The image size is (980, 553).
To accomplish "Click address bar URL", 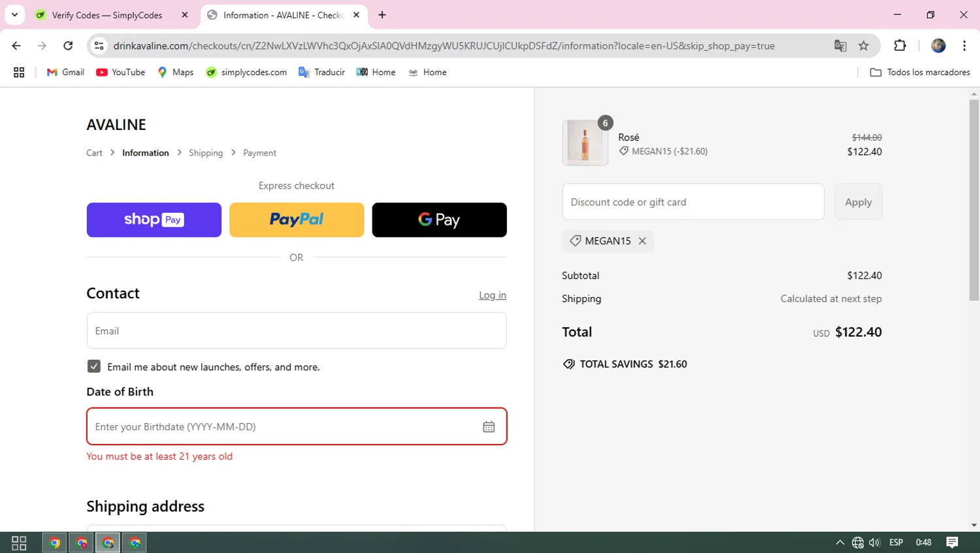I will 444,46.
